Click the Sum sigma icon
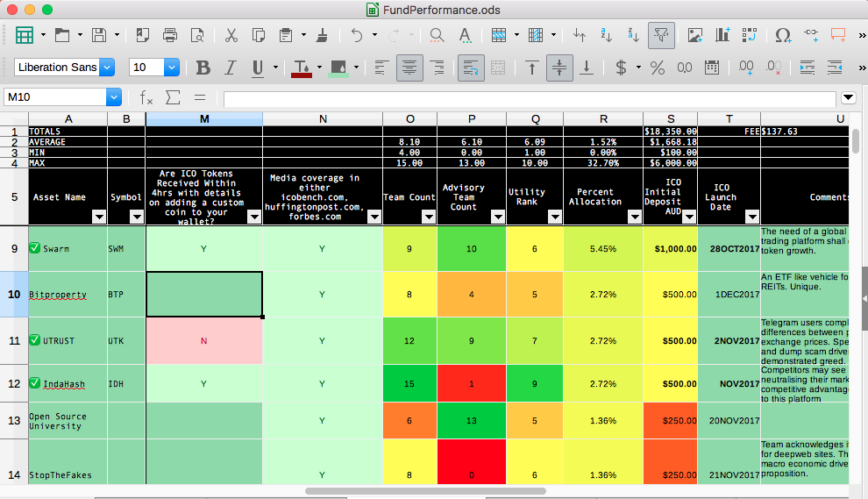 coord(174,98)
